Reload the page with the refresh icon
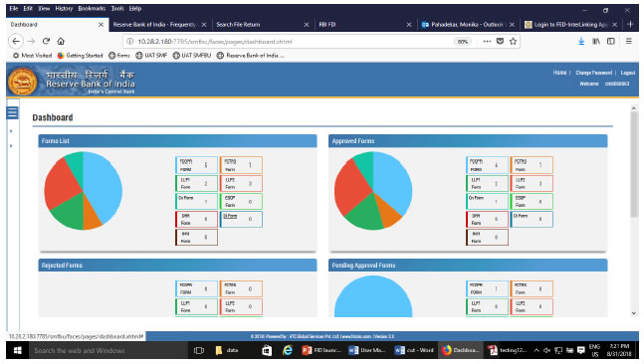Image resolution: width=644 pixels, height=364 pixels. 46,41
